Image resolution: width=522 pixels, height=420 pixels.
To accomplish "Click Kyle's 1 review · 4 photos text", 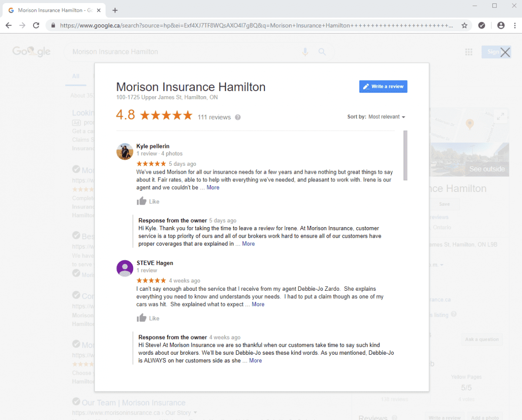I will (x=160, y=154).
